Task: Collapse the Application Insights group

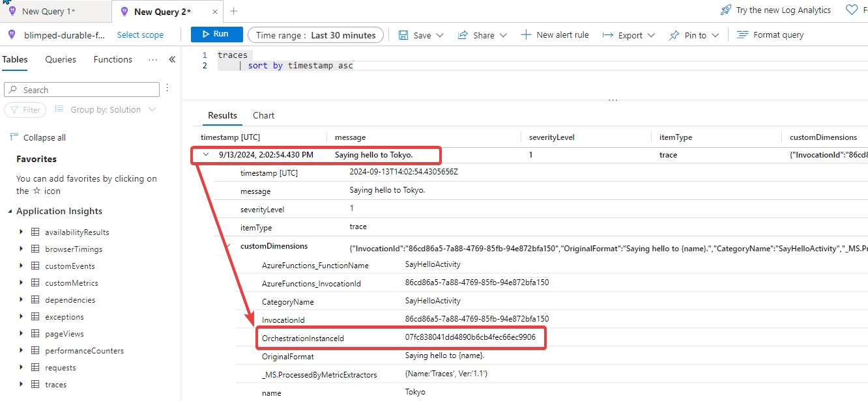Action: coord(9,211)
